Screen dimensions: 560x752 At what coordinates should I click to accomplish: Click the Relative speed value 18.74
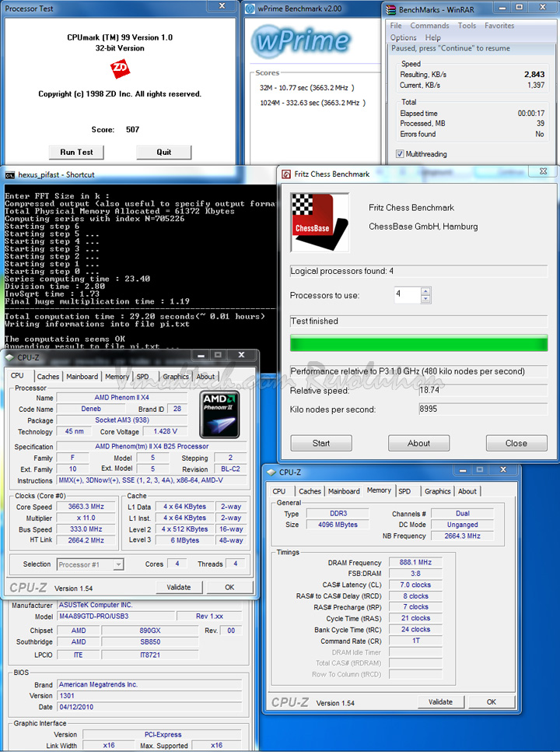pyautogui.click(x=483, y=390)
